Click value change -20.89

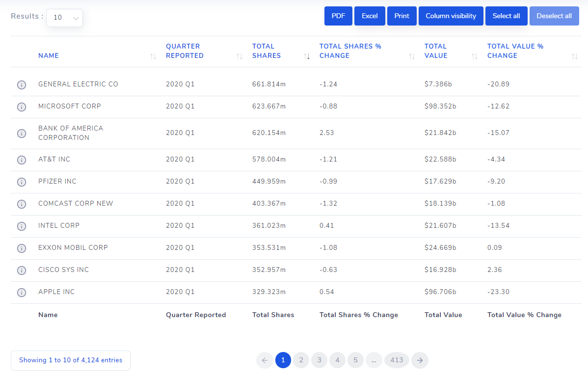click(x=498, y=84)
